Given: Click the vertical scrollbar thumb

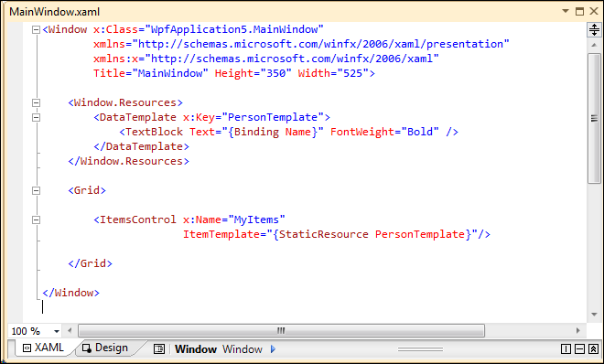Looking at the screenshot, I should pyautogui.click(x=594, y=119).
